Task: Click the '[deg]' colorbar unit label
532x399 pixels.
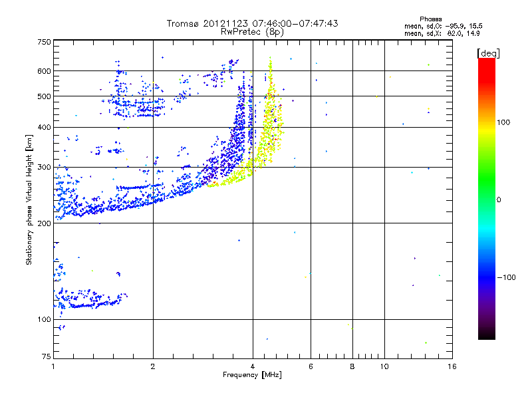Action: point(488,53)
